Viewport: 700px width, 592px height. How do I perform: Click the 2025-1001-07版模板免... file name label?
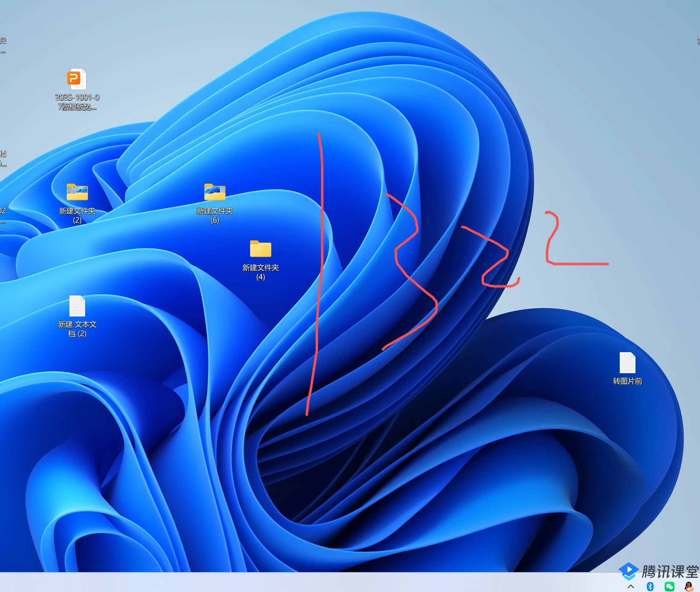coord(77,102)
